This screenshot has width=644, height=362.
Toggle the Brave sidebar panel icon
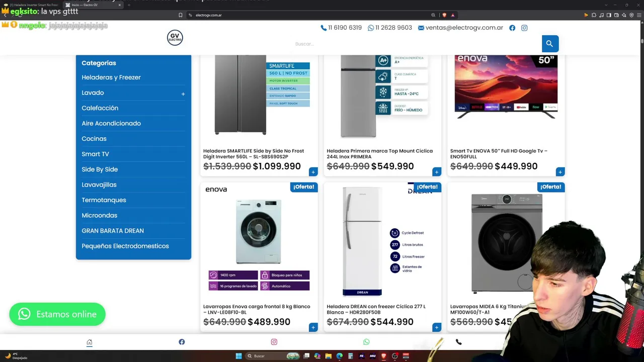[x=609, y=15]
